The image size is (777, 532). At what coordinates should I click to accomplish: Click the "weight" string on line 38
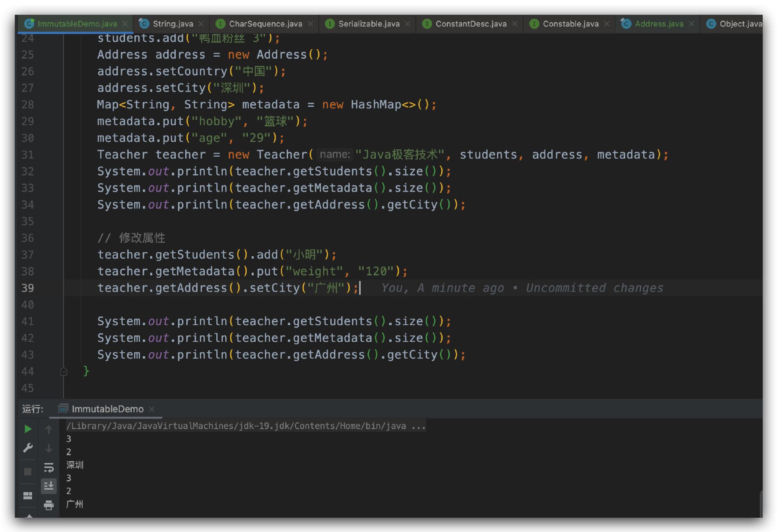(314, 271)
